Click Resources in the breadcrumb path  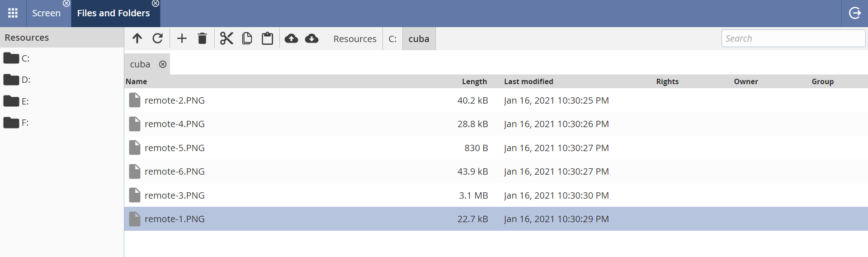355,39
